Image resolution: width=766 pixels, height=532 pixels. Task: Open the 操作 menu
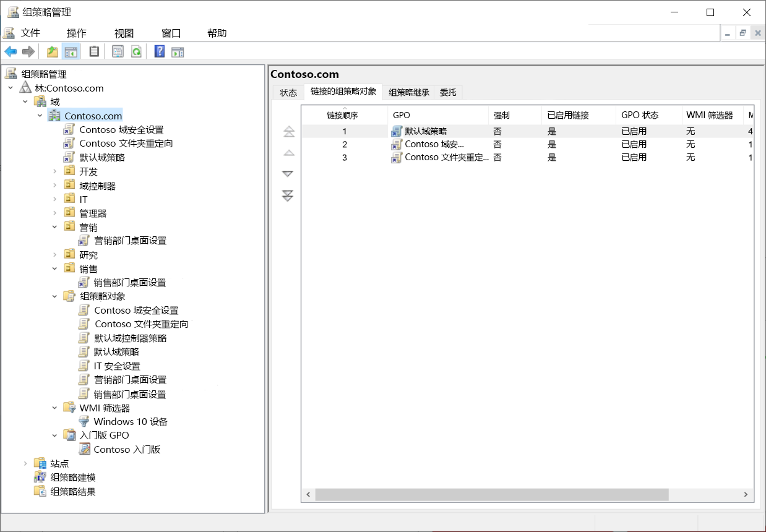point(77,33)
